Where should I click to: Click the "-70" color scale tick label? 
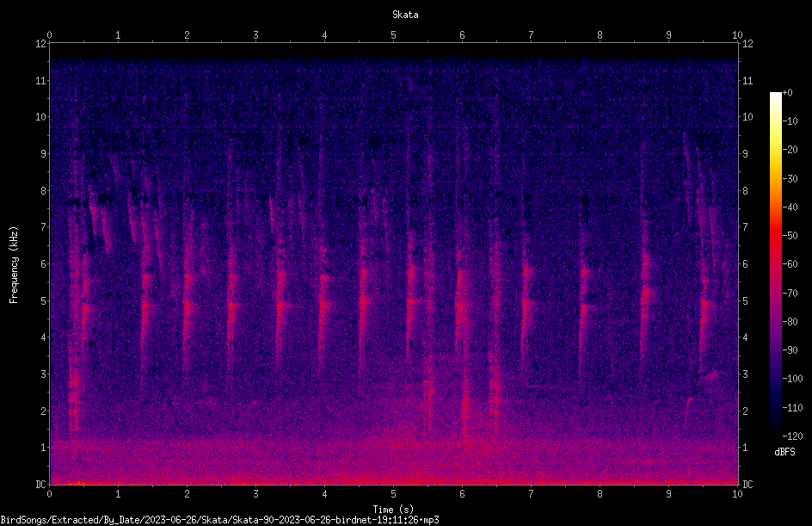[x=790, y=294]
